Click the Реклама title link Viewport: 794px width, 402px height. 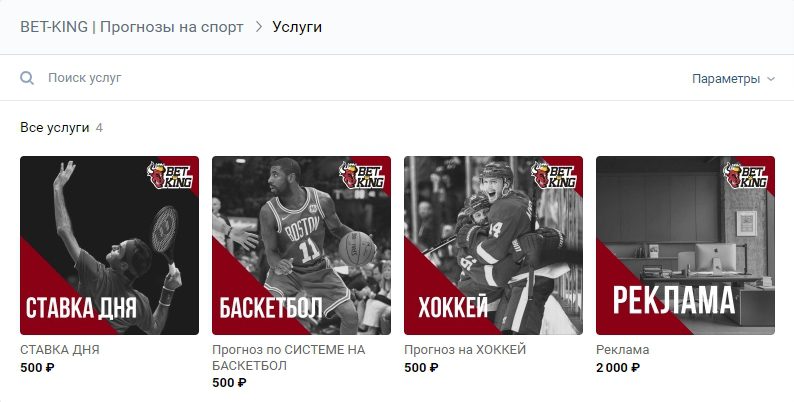tap(622, 350)
